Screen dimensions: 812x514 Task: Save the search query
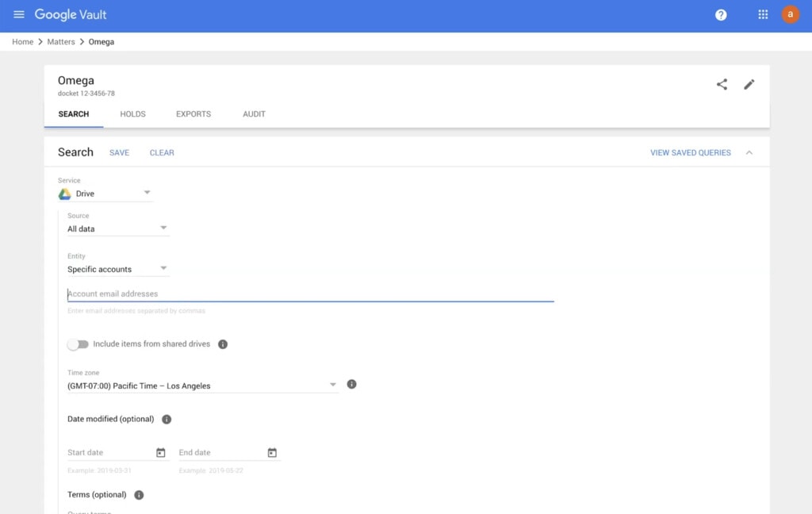click(x=119, y=153)
